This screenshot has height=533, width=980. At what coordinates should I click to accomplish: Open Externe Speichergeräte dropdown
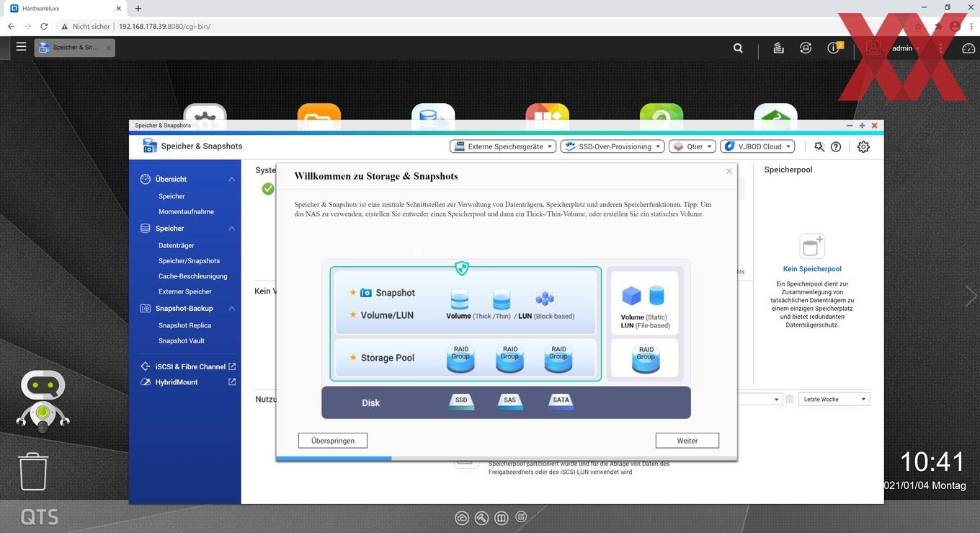pos(503,146)
